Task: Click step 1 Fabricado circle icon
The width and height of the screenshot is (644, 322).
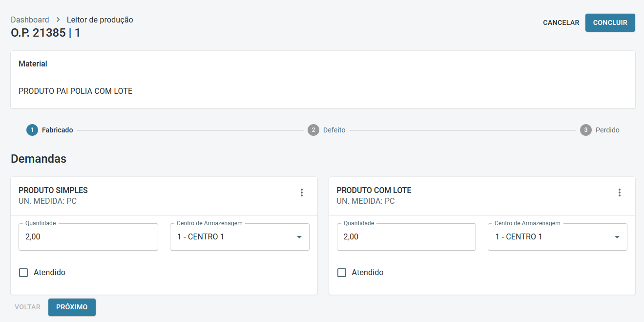Action: tap(32, 130)
